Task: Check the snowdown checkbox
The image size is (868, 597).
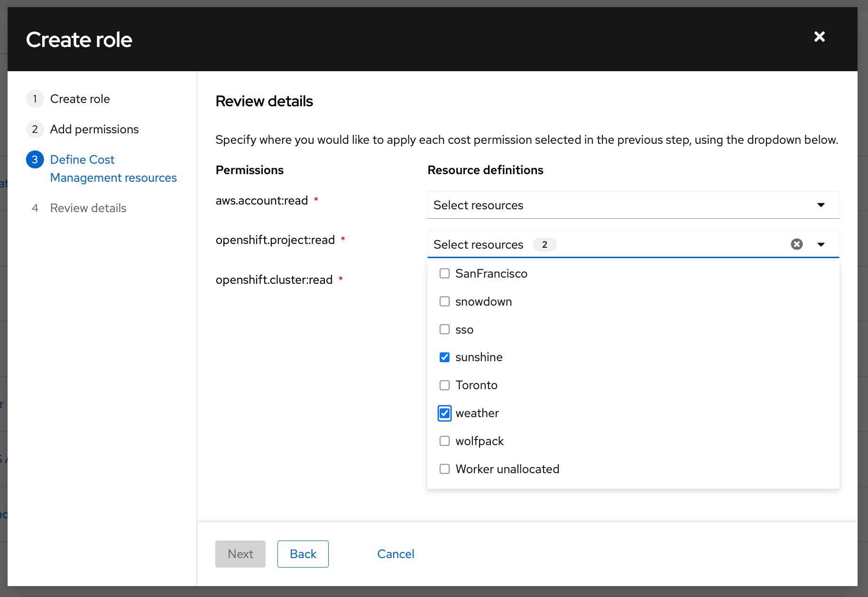Action: tap(444, 301)
